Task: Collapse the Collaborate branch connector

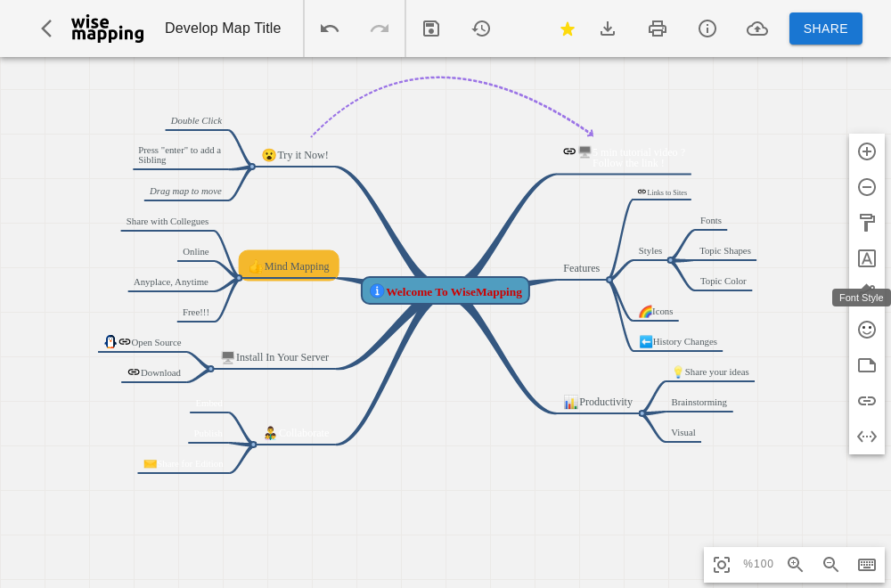Action: [x=253, y=445]
